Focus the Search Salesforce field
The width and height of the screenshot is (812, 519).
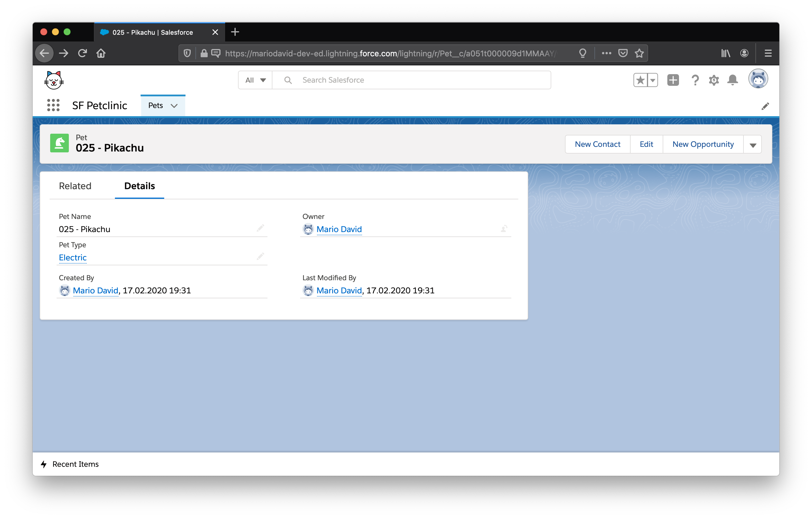tap(411, 80)
